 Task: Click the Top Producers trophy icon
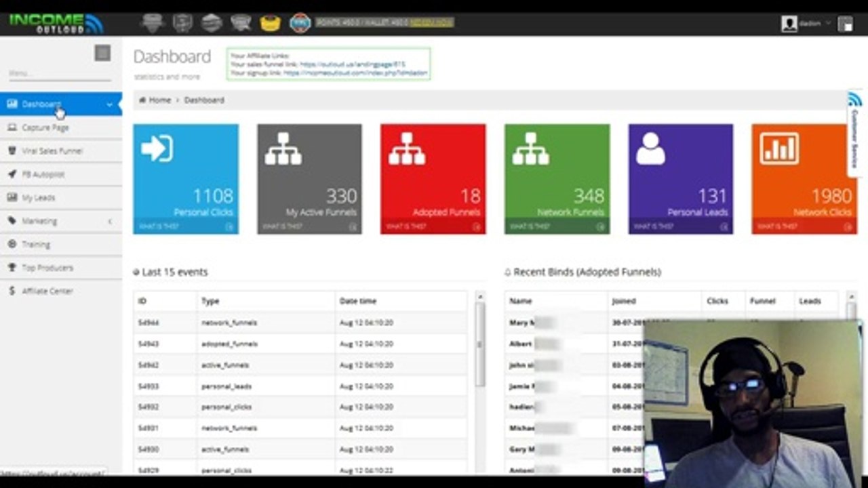pos(12,268)
